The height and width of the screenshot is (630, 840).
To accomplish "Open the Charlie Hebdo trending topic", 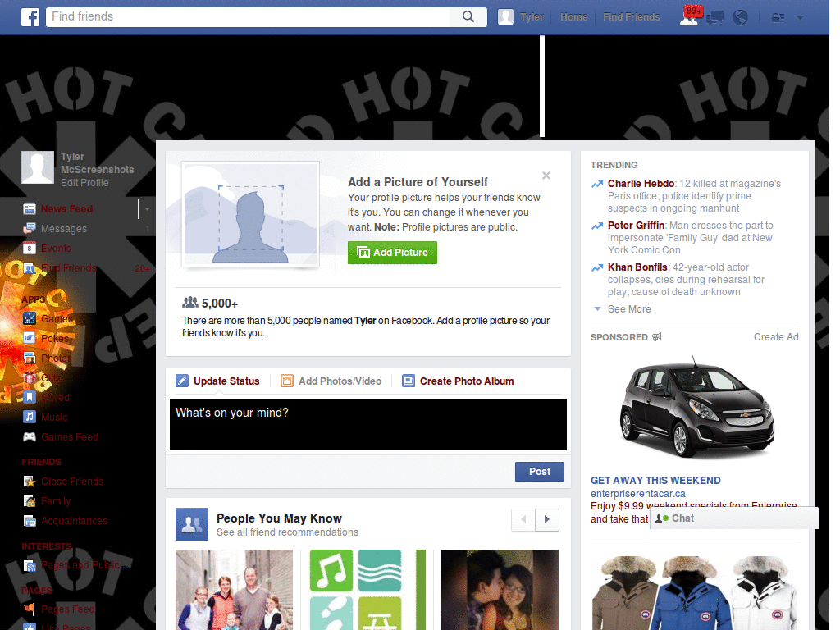I will (x=641, y=184).
